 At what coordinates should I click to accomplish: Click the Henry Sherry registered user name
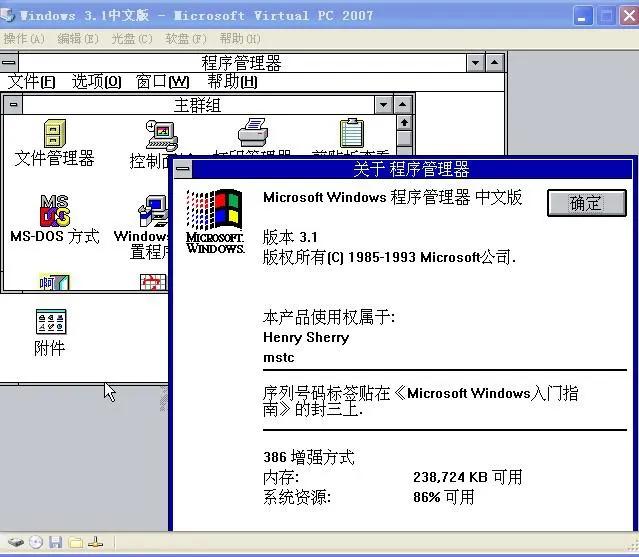tap(306, 337)
